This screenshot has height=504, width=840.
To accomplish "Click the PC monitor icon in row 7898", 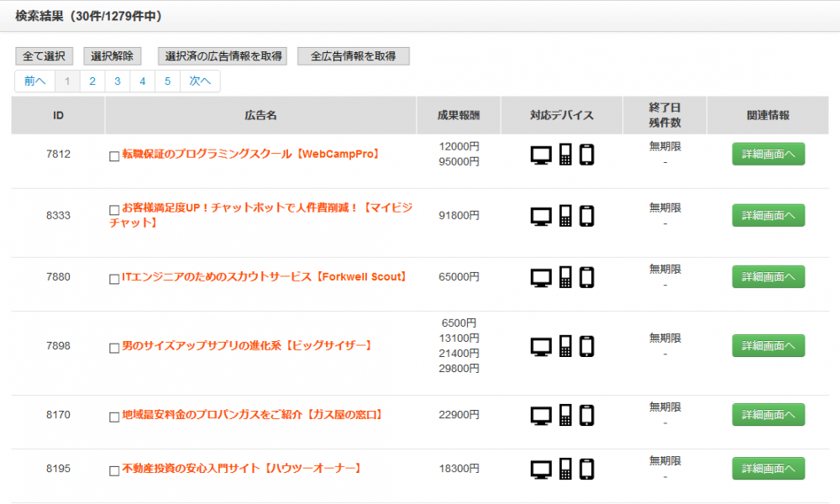I will [x=541, y=347].
